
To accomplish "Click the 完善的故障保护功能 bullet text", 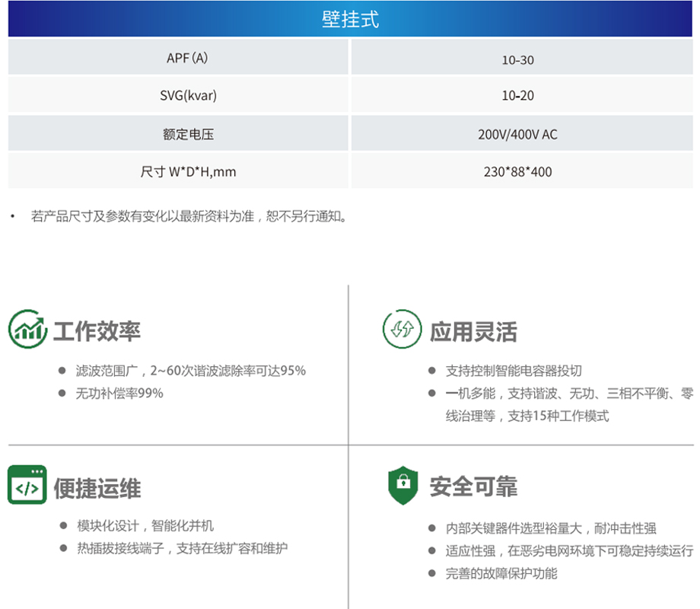I will pos(501,573).
